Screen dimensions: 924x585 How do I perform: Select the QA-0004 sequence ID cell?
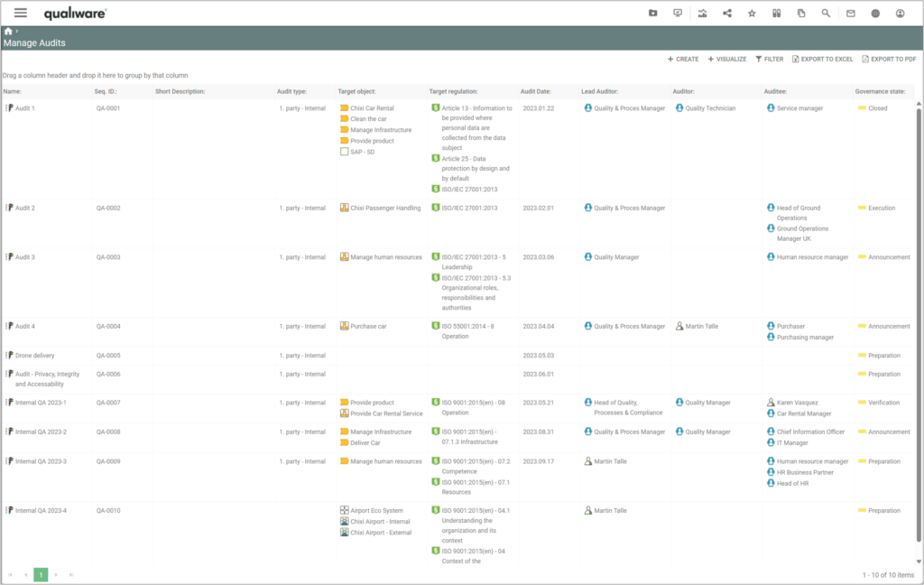108,326
